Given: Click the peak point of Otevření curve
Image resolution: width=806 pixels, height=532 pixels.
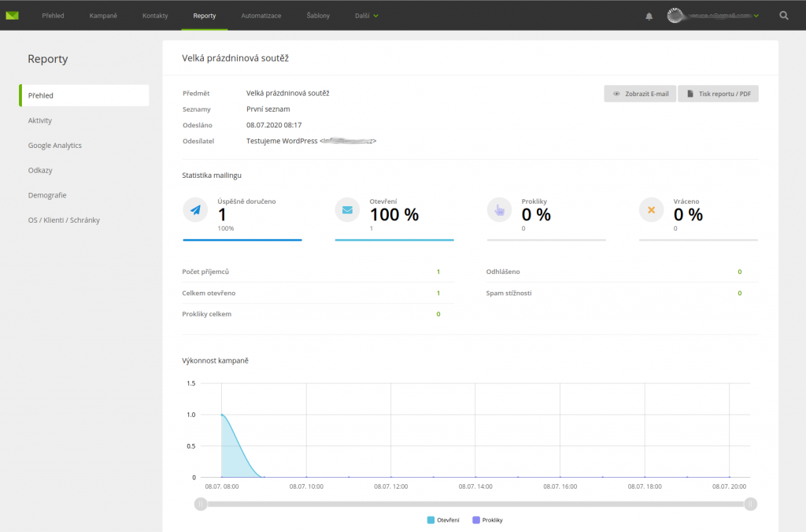Looking at the screenshot, I should pos(221,414).
